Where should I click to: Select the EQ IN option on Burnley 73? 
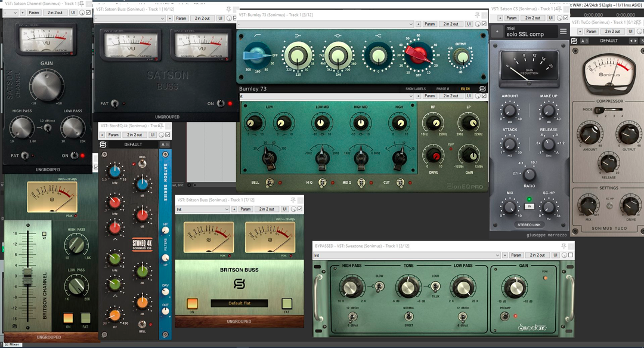pos(466,89)
